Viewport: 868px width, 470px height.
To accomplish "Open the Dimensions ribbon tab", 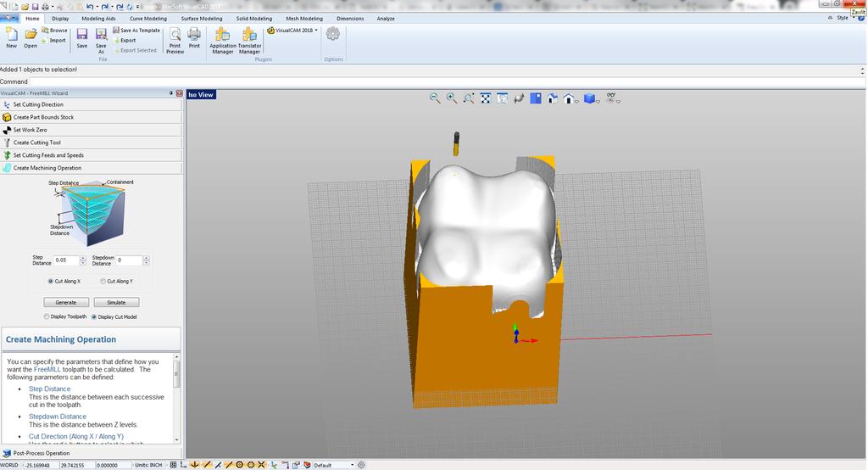I will click(350, 19).
